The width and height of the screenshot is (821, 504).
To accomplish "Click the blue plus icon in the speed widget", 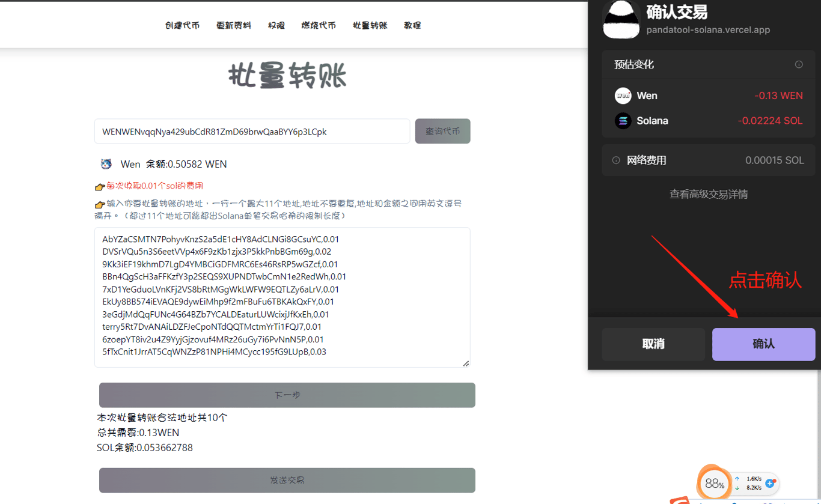I will [x=770, y=483].
